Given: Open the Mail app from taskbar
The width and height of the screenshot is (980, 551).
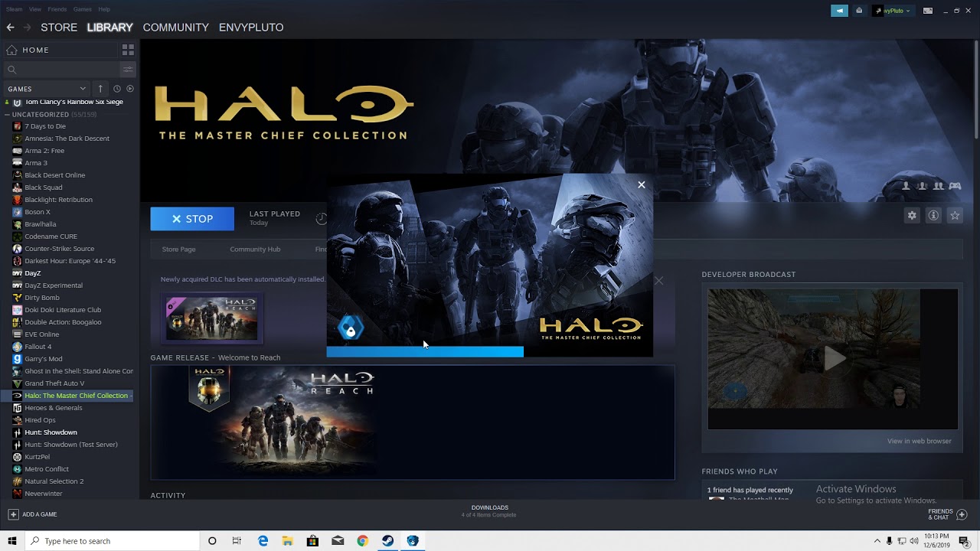Looking at the screenshot, I should 338,541.
